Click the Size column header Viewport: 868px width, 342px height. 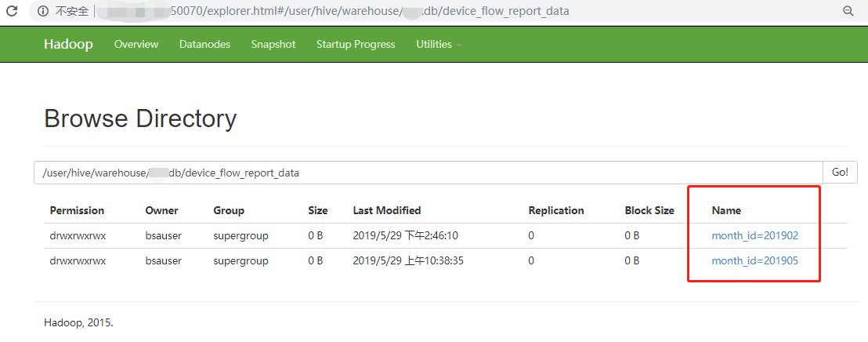(x=318, y=211)
